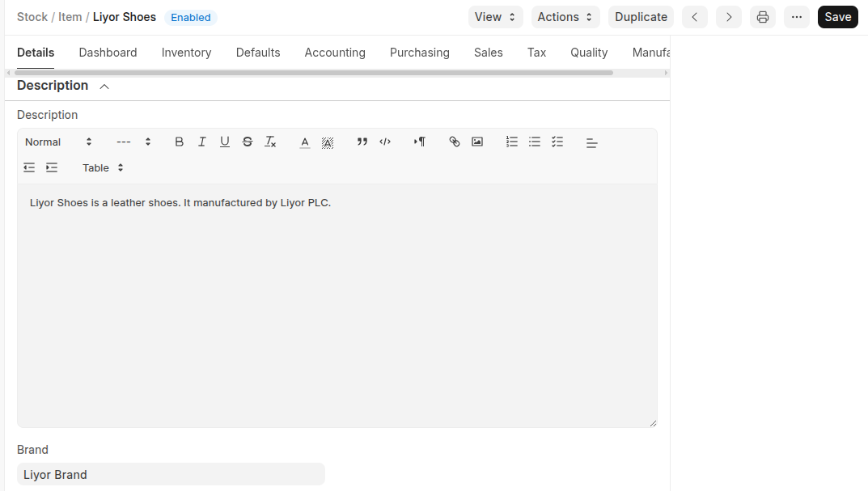
Task: Apply italic formatting to text
Action: pos(202,142)
